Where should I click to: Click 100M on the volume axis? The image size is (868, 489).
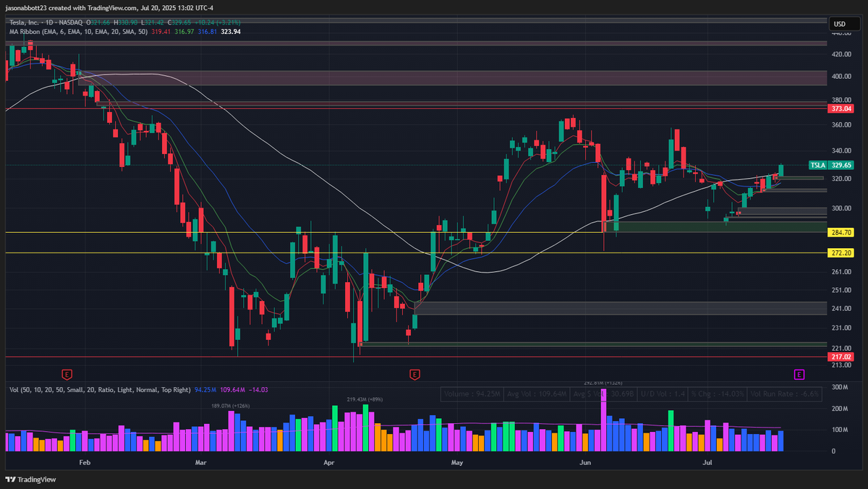pyautogui.click(x=839, y=430)
